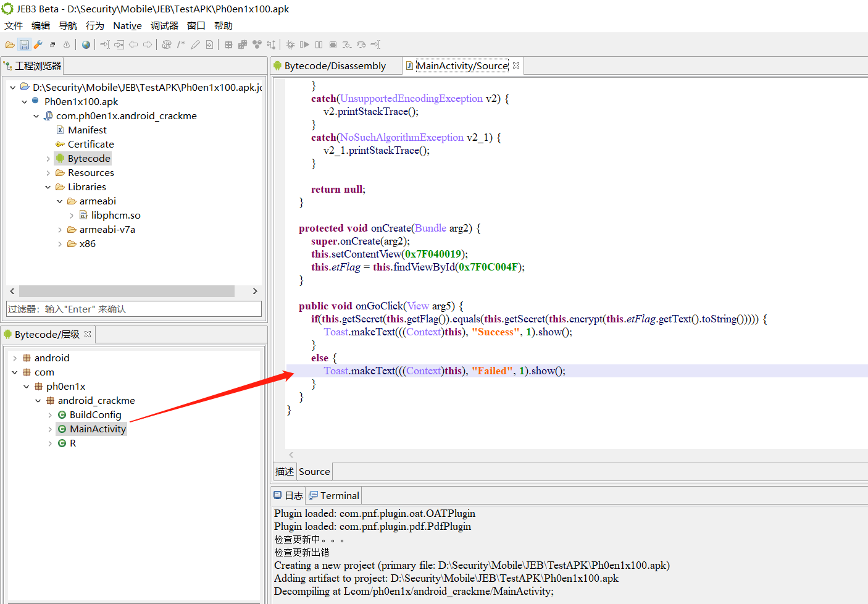Click the step into debugger icon

(x=347, y=44)
